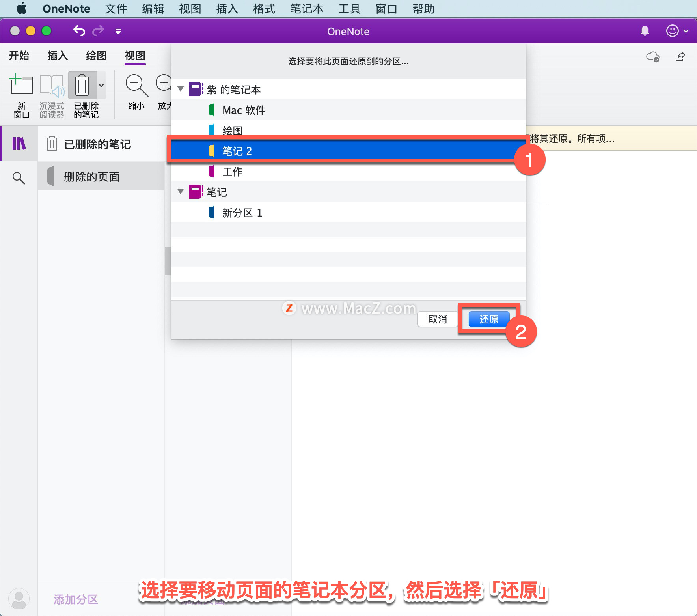Select the 新分区 1 section

(x=348, y=212)
